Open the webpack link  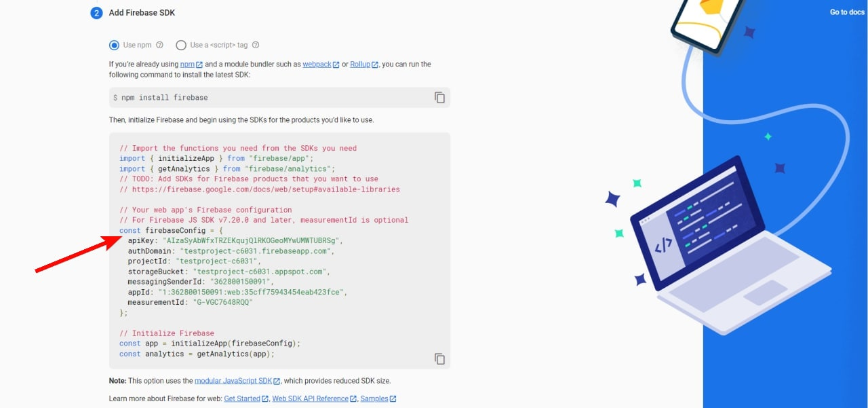(317, 64)
